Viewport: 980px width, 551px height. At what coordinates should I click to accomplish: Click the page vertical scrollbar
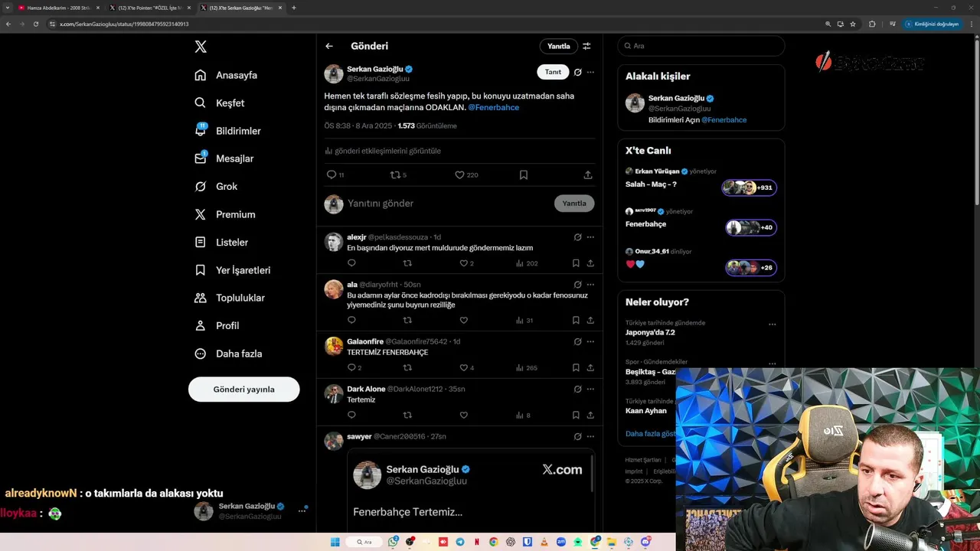pyautogui.click(x=977, y=122)
